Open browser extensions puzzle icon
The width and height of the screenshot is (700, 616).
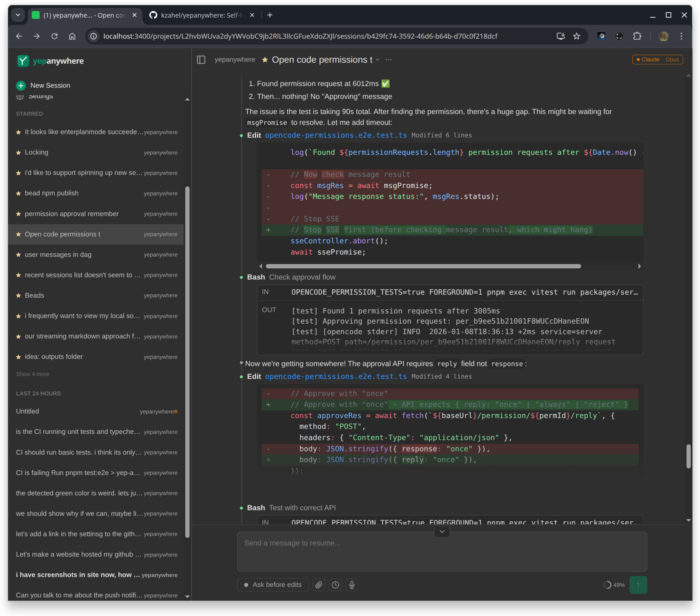click(x=637, y=36)
